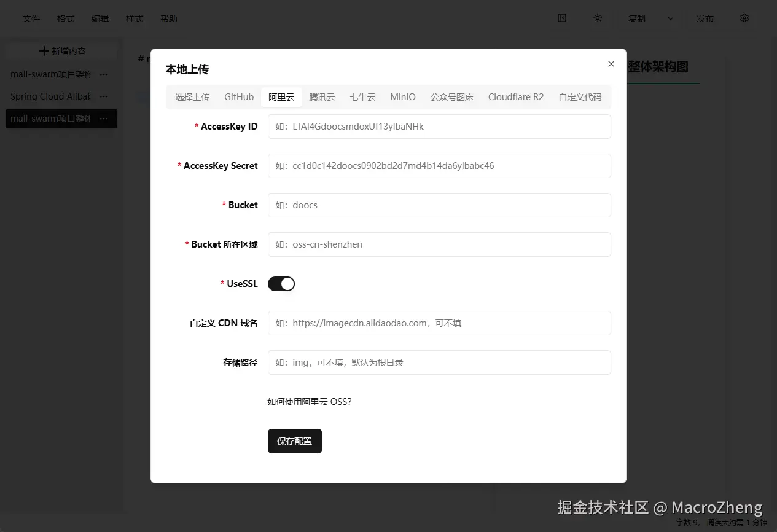Screen dimensions: 777x532
Task: Select the 选择上传 tab
Action: click(192, 97)
